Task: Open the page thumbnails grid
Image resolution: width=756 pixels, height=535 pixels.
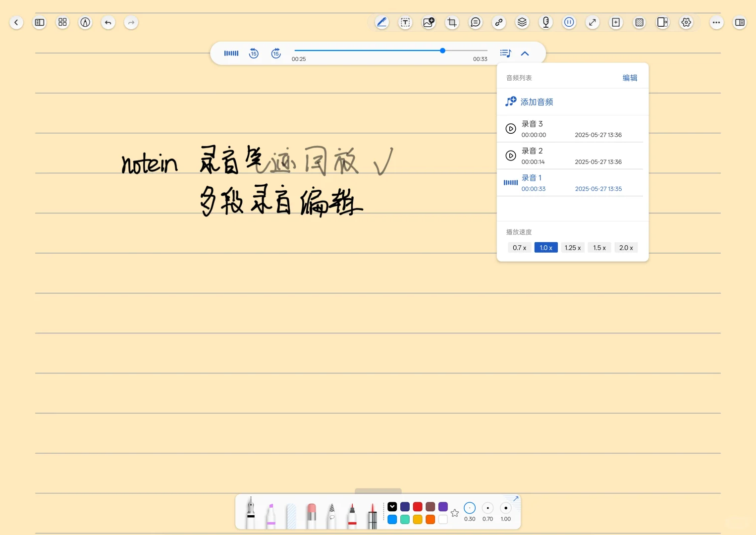Action: [62, 22]
